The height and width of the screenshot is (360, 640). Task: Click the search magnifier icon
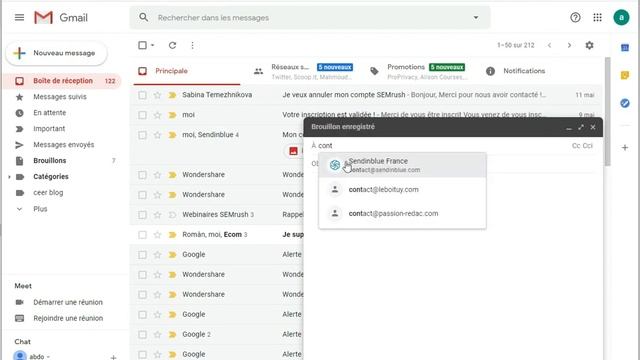[144, 18]
